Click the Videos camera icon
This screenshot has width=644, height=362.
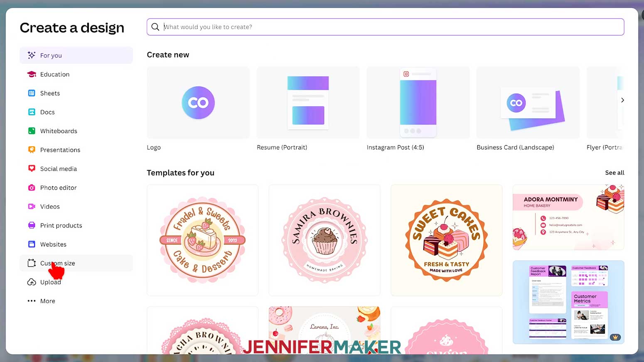point(32,206)
